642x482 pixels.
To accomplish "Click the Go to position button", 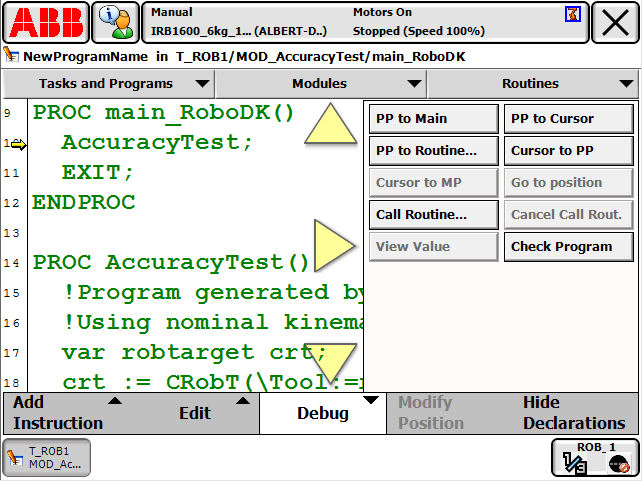I will pyautogui.click(x=569, y=183).
